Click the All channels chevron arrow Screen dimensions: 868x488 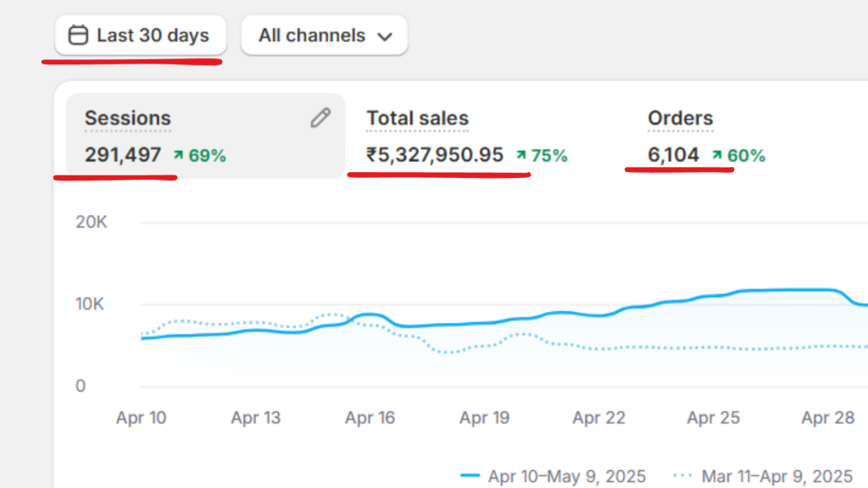tap(385, 37)
